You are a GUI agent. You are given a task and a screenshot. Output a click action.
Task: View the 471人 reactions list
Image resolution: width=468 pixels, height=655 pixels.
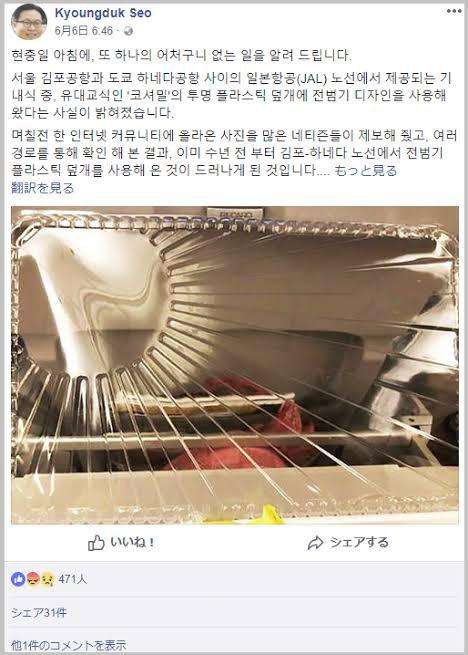click(x=73, y=579)
